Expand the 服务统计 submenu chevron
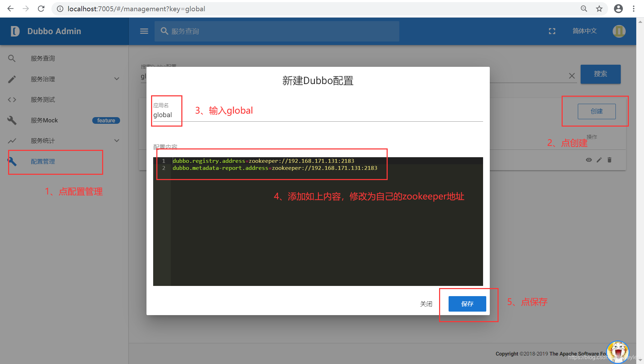The image size is (644, 364). click(117, 140)
